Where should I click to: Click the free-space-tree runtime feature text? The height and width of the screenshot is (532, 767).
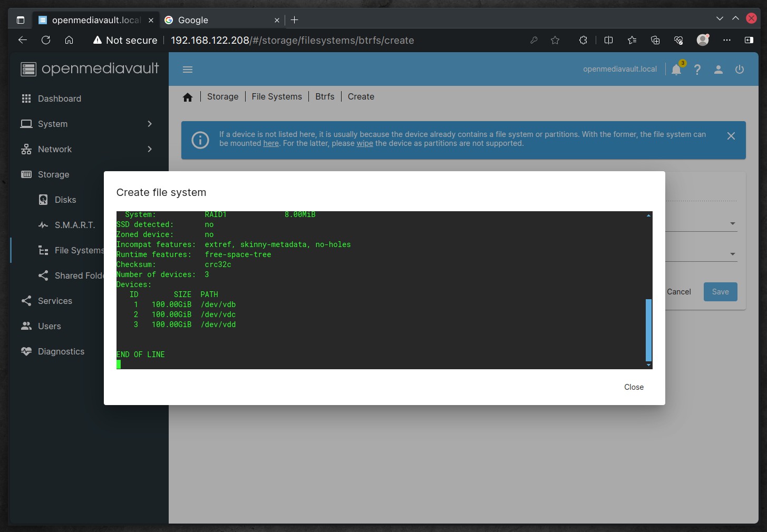tap(238, 254)
